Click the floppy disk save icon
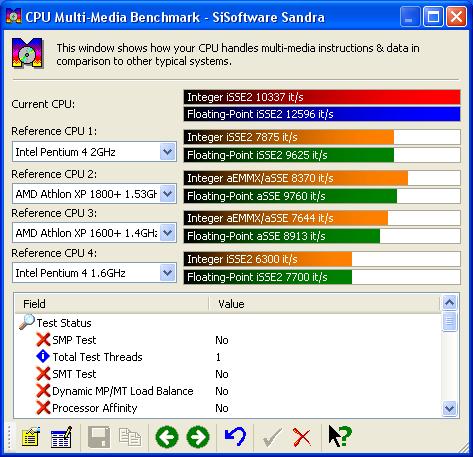 coord(99,437)
